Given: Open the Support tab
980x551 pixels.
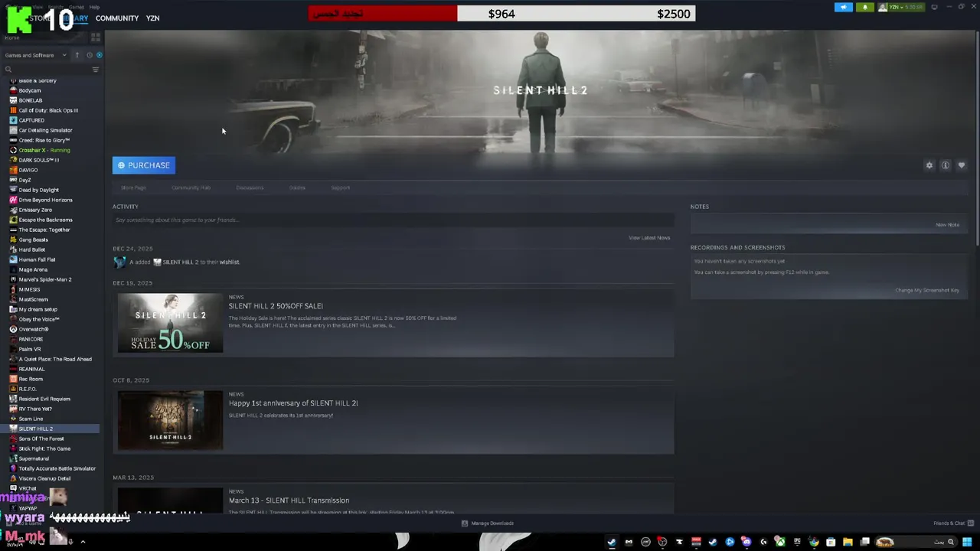Looking at the screenshot, I should pos(341,187).
